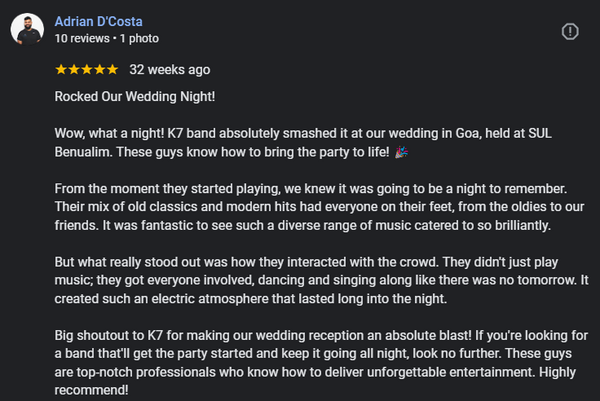Click the "32 weeks ago" timestamp
This screenshot has width=600, height=401.
[170, 70]
